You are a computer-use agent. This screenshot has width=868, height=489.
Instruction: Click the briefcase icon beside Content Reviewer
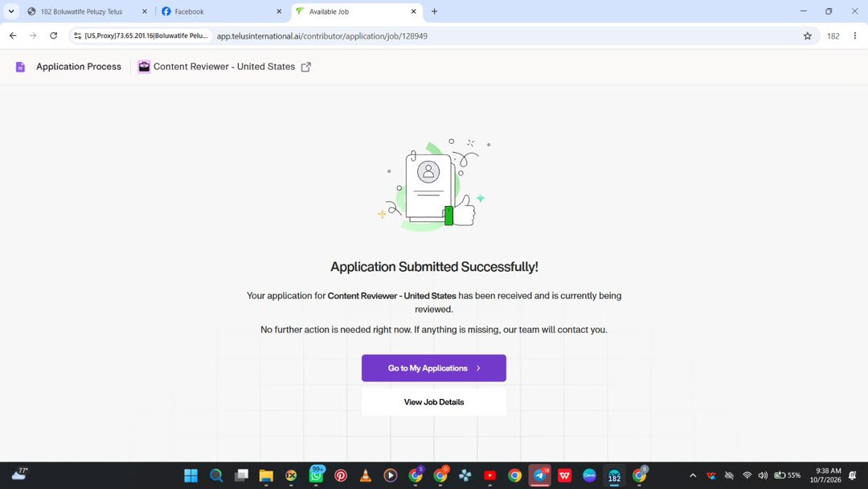pos(144,67)
